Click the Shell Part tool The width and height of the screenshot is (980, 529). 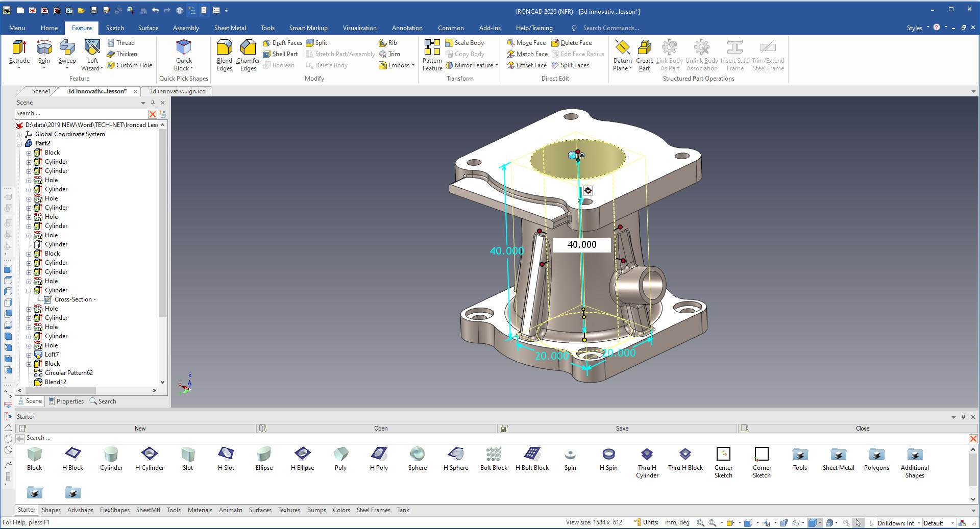click(280, 54)
